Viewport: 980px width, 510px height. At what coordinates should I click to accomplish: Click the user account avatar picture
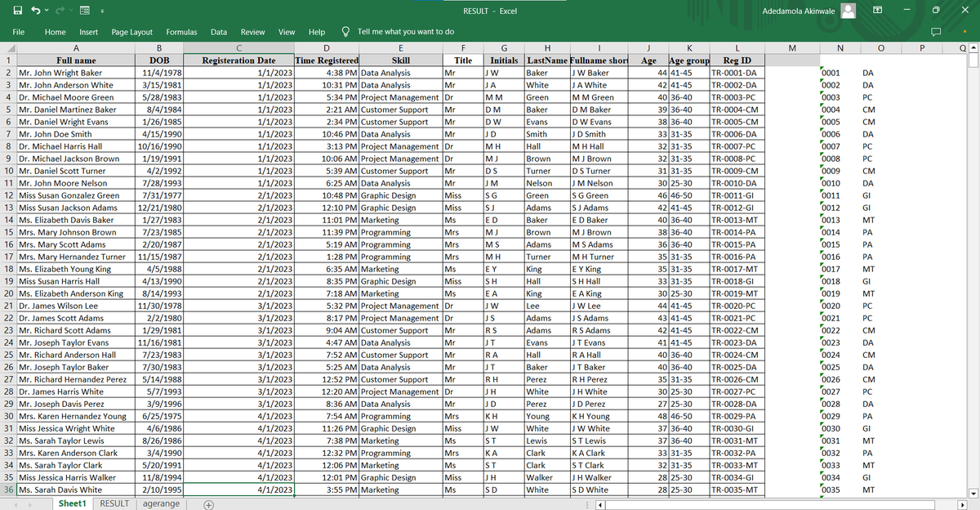tap(850, 11)
